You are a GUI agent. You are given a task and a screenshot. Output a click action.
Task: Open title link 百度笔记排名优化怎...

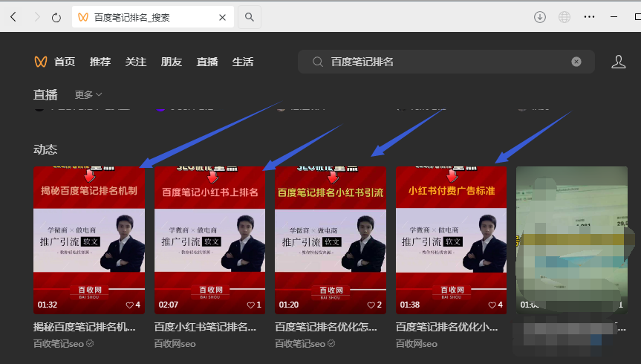coord(326,327)
